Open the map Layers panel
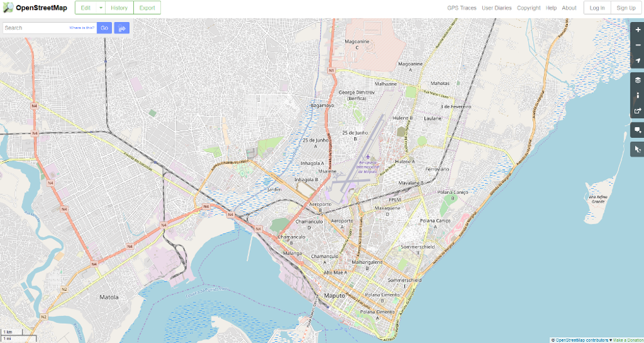 (x=638, y=80)
